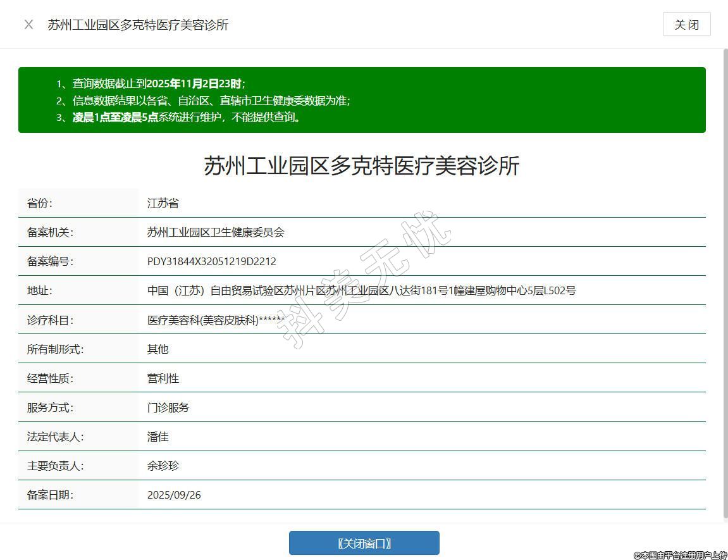Click the notice line about 卫生健康委 data
The height and width of the screenshot is (560, 728).
[x=211, y=101]
